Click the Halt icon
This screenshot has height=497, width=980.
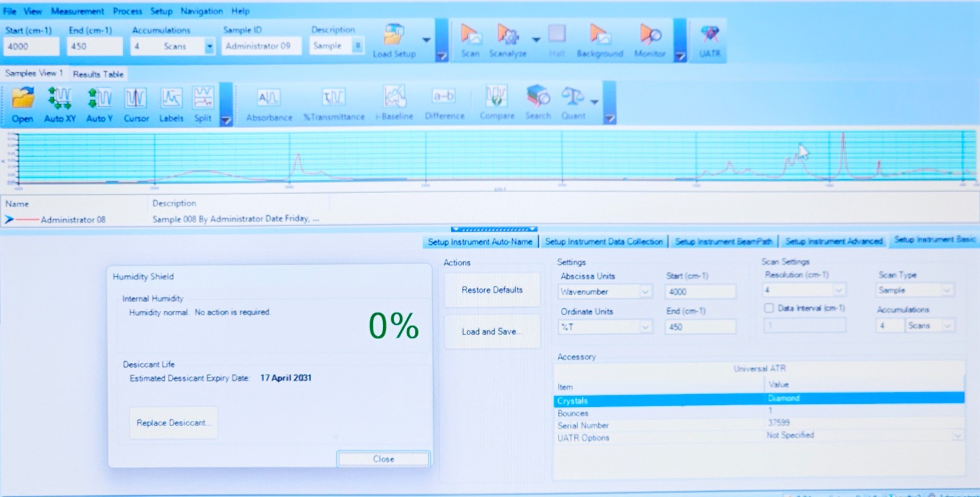pyautogui.click(x=557, y=40)
